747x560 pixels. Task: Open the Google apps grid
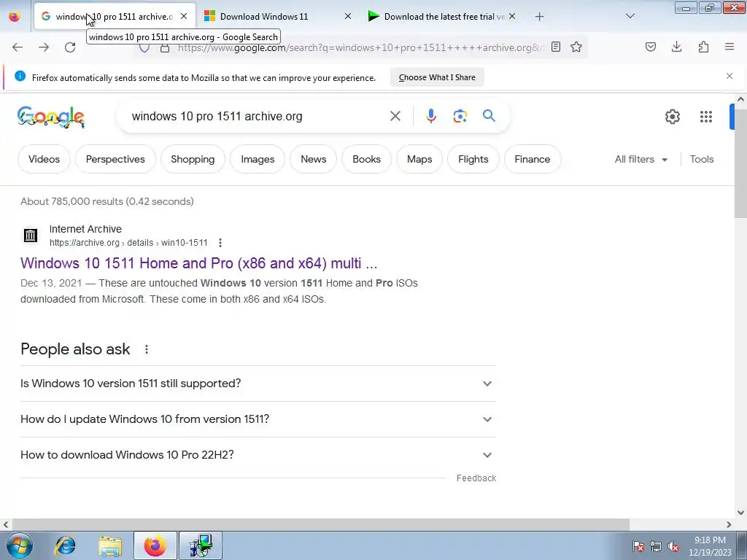pos(706,117)
